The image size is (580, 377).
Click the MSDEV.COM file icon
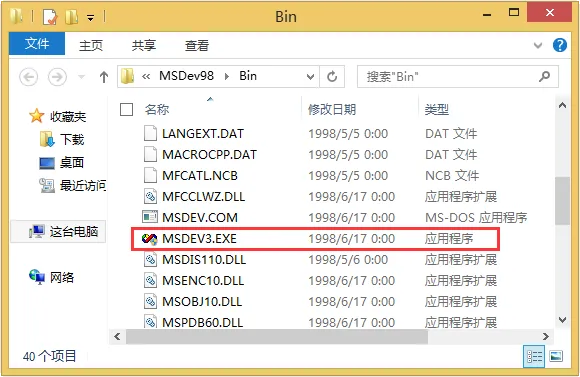[150, 217]
